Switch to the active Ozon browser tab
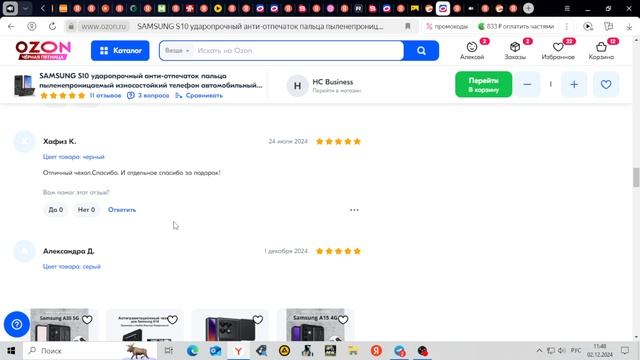640x360 pixels. [x=443, y=8]
